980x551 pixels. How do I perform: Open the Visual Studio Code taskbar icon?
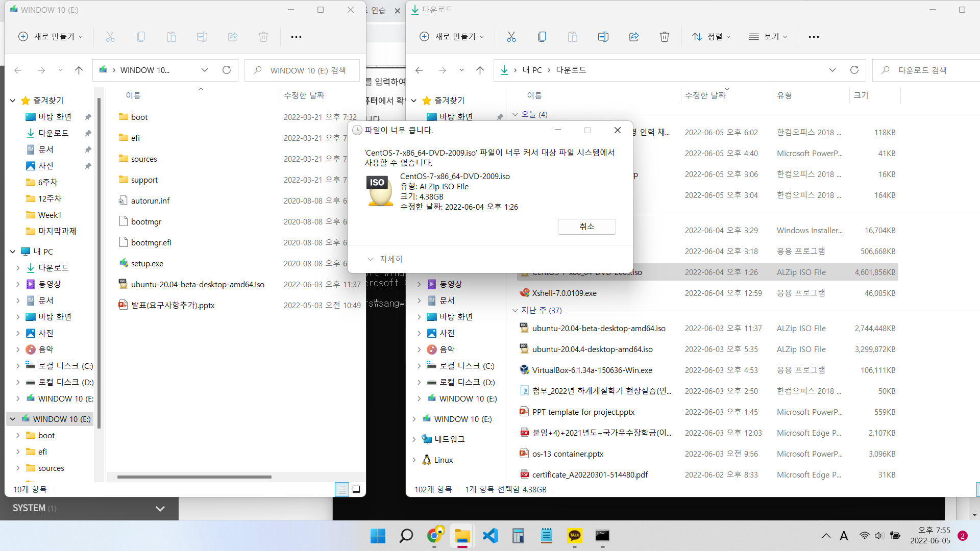click(490, 536)
